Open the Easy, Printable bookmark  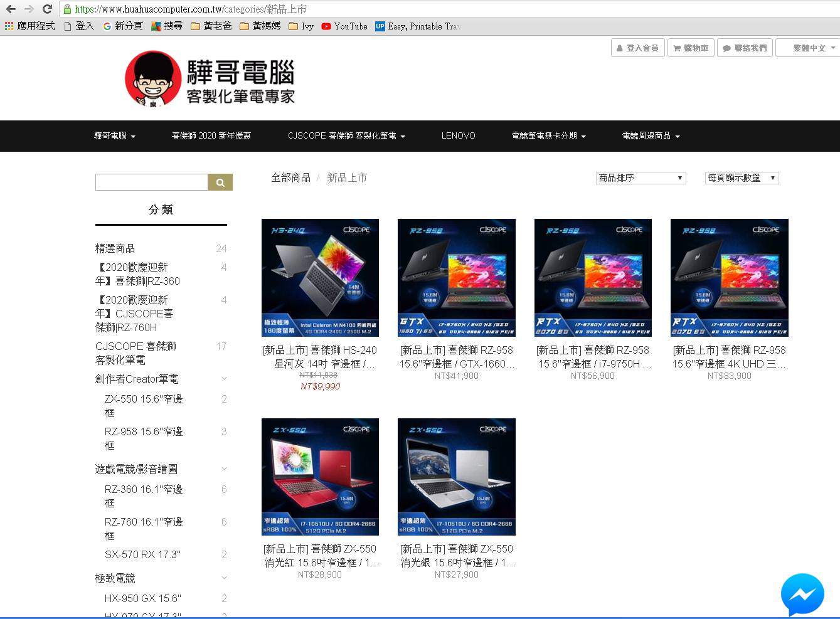[x=418, y=26]
